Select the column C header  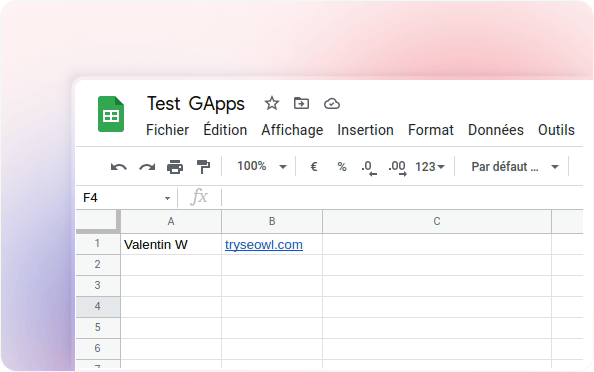pyautogui.click(x=437, y=221)
